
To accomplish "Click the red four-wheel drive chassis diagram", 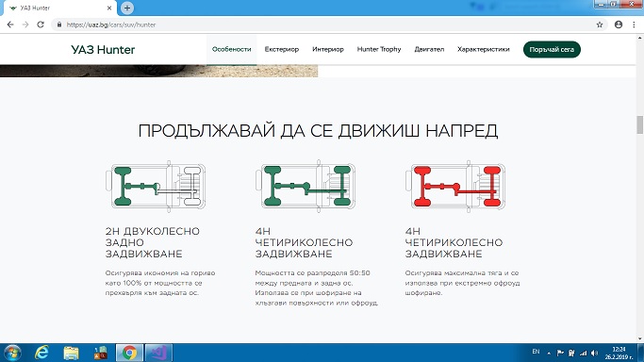I will tap(455, 187).
